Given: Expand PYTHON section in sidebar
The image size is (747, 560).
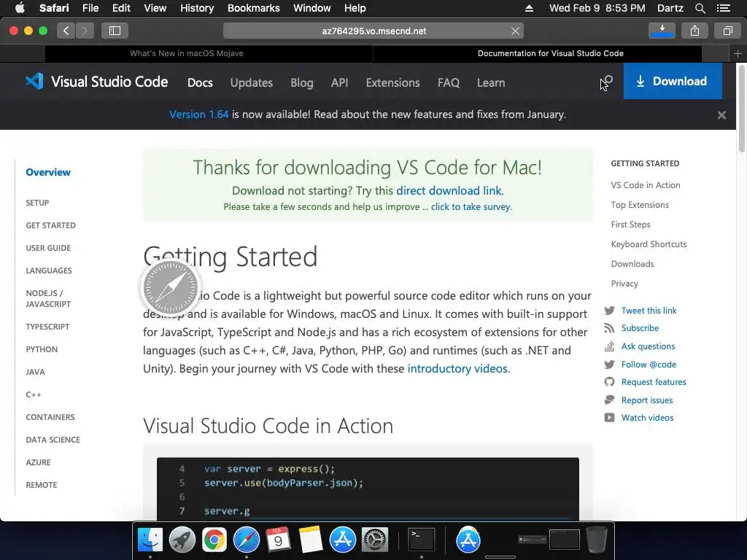Looking at the screenshot, I should 42,349.
